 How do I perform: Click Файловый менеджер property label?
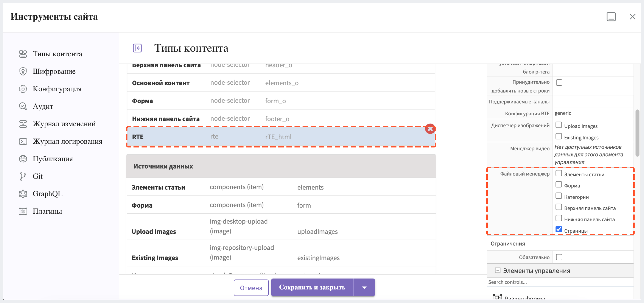tap(525, 174)
